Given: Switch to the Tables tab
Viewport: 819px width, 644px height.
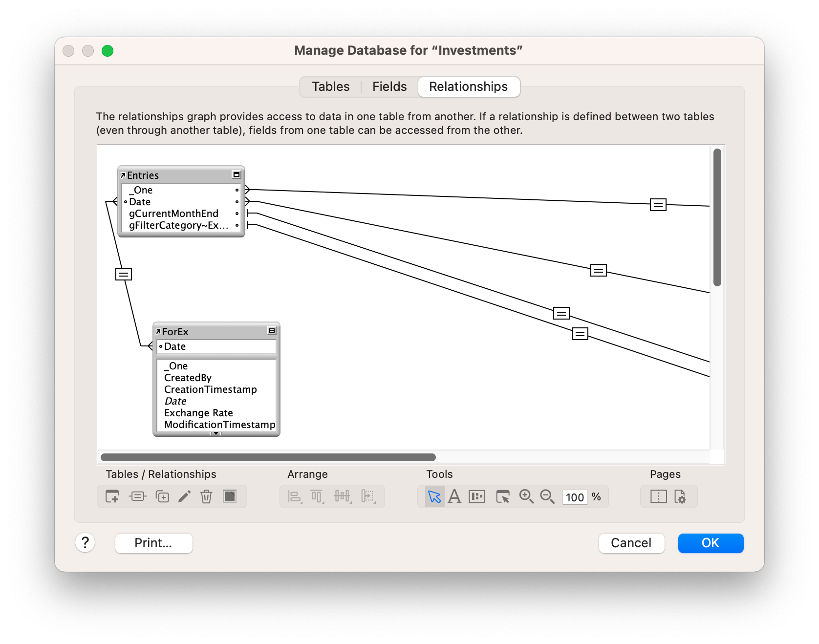Looking at the screenshot, I should [330, 86].
